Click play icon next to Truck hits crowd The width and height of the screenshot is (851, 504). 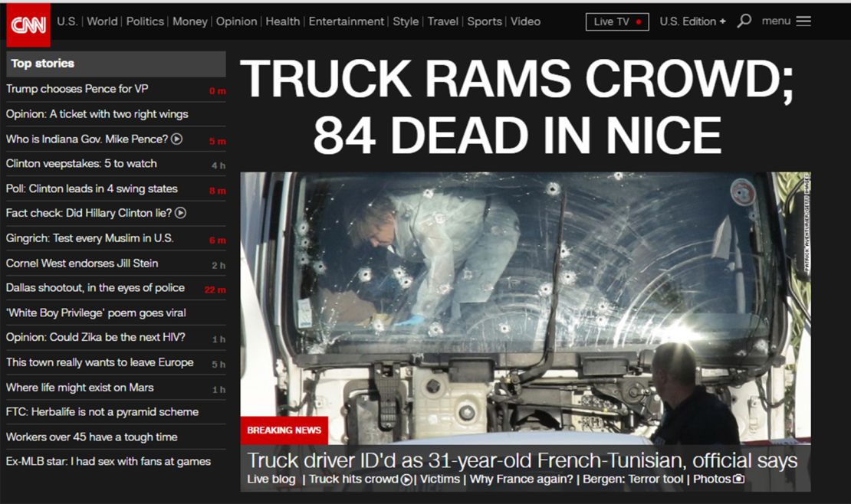coord(406,478)
